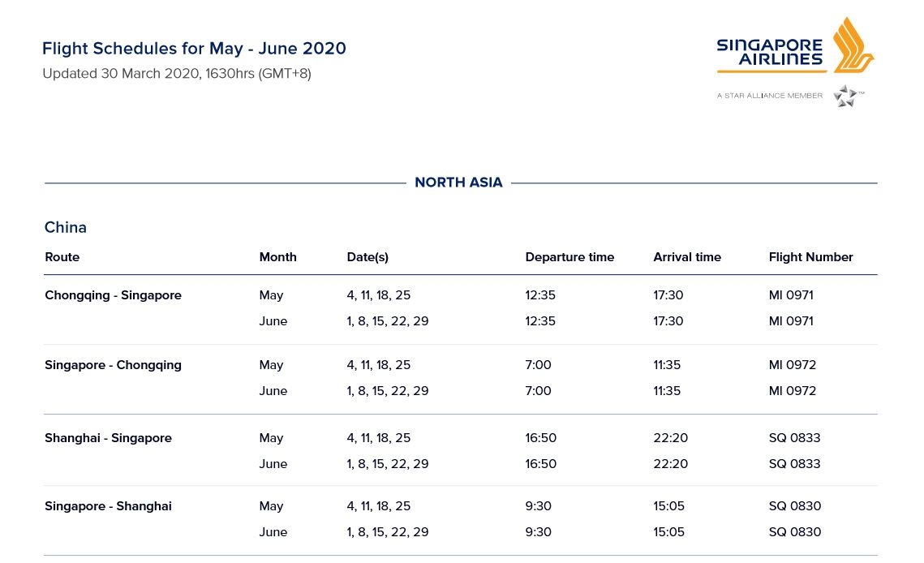Click the Route column header
This screenshot has width=924, height=563.
62,257
